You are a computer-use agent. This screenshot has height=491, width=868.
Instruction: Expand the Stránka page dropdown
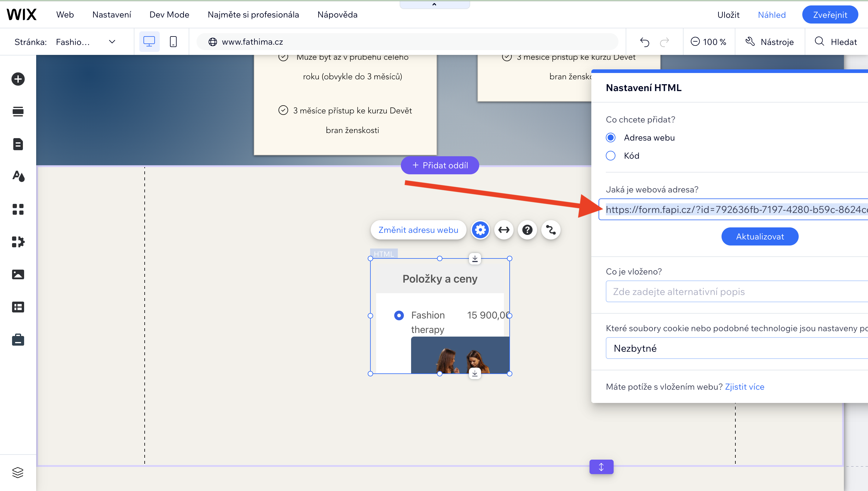(112, 42)
